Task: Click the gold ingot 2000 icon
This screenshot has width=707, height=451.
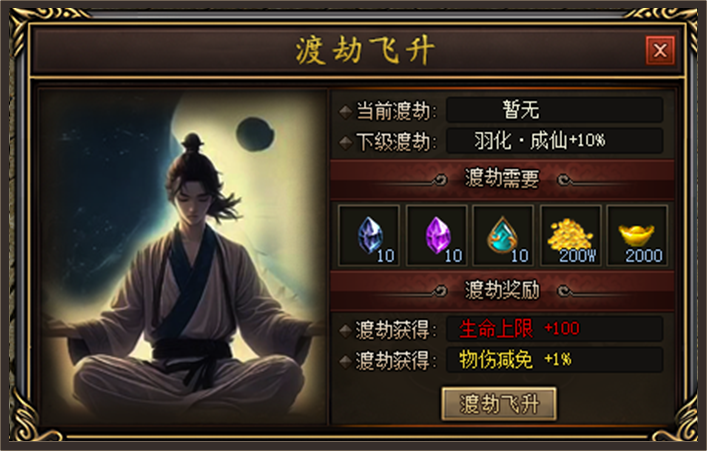Action: [637, 235]
